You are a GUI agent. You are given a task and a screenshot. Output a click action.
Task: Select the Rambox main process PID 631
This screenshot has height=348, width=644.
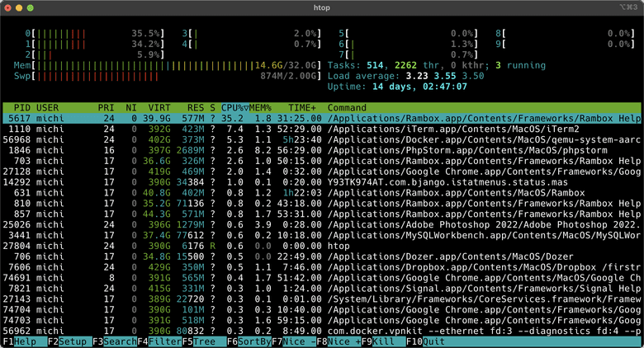point(322,193)
